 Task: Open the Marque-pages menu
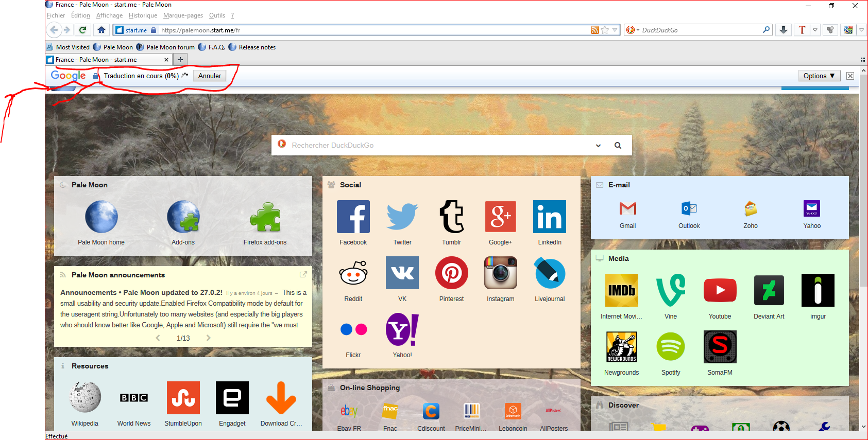coord(183,15)
